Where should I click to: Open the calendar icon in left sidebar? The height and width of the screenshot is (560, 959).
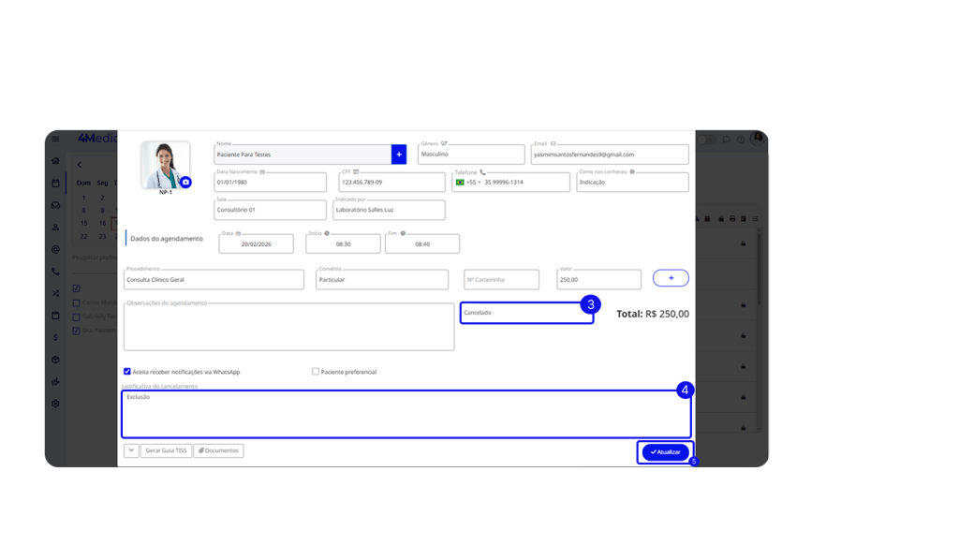56,183
